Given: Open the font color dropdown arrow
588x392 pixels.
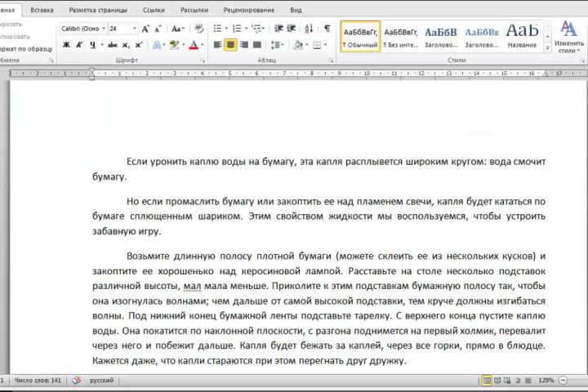Looking at the screenshot, I should coord(203,45).
